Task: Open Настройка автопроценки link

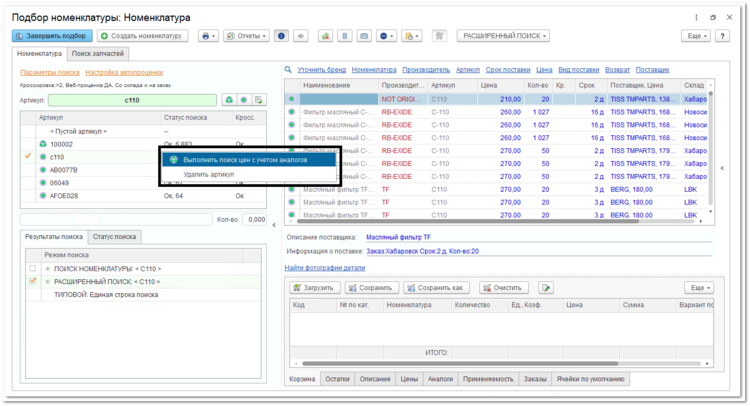Action: click(124, 72)
